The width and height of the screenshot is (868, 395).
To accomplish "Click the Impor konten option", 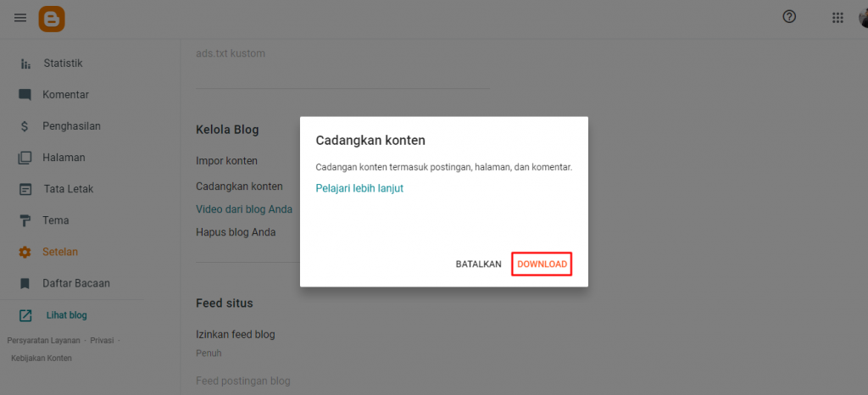I will coord(226,161).
